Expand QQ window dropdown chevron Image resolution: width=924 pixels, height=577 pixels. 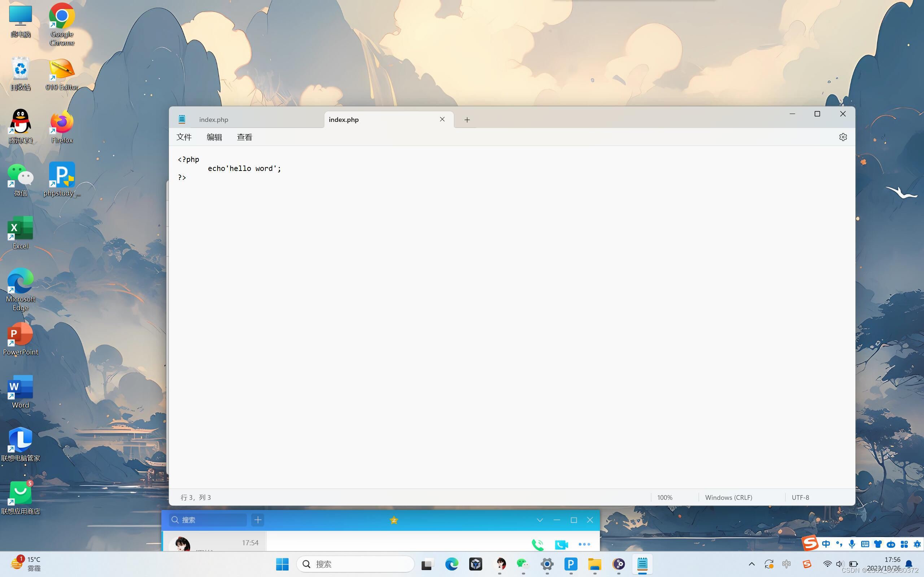coord(540,520)
